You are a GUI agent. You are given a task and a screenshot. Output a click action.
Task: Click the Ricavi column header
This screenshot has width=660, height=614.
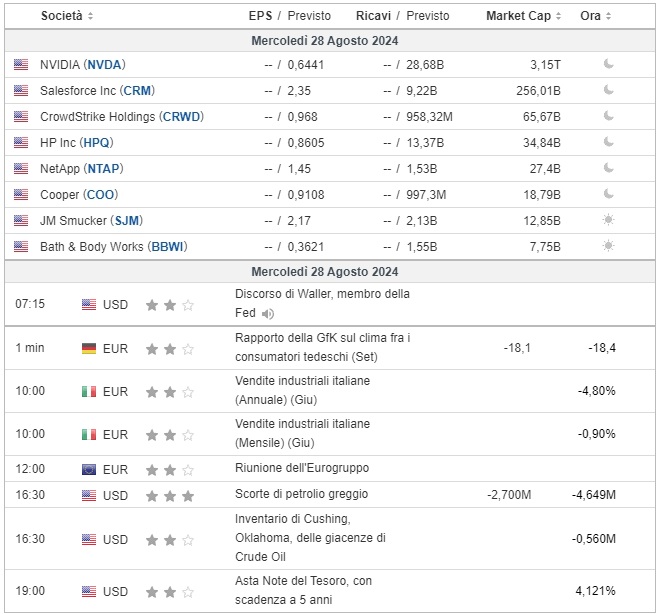[373, 16]
